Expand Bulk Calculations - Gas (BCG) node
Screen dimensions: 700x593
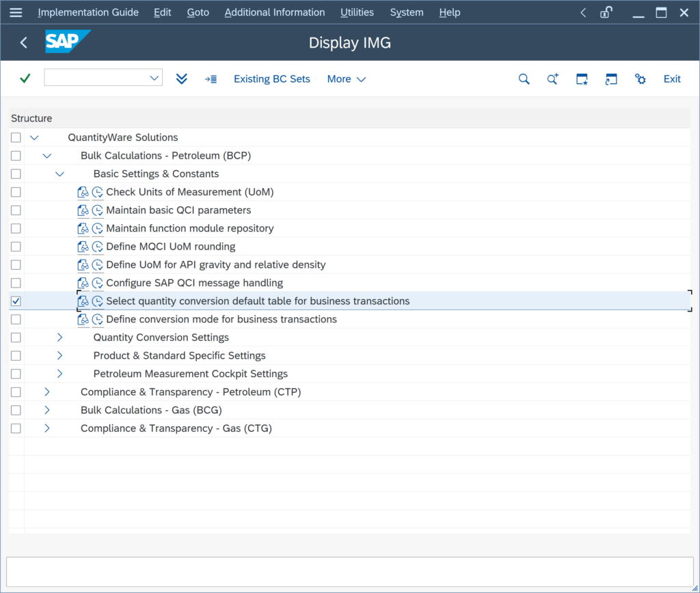click(47, 410)
